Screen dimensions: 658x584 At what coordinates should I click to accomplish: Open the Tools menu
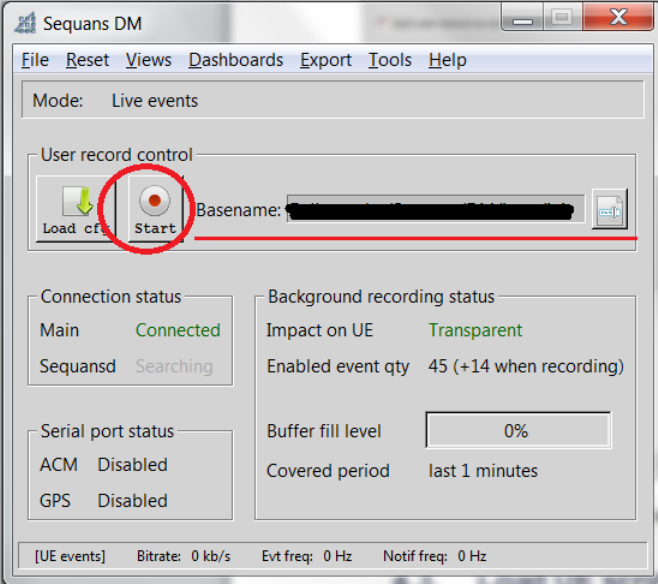390,60
